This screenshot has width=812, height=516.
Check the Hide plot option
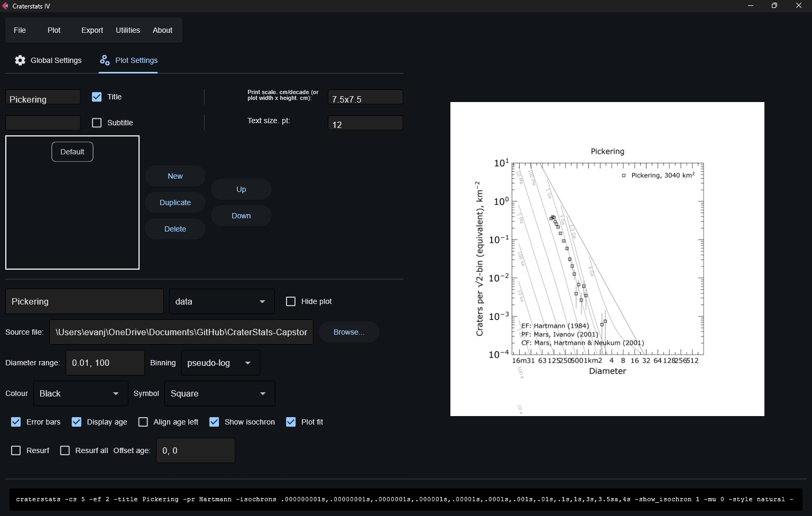[x=291, y=301]
